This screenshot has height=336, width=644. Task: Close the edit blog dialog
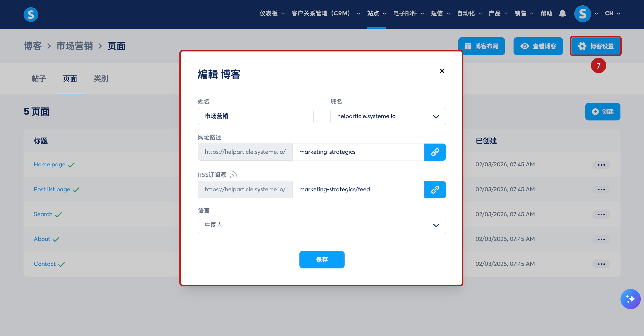[x=442, y=71]
